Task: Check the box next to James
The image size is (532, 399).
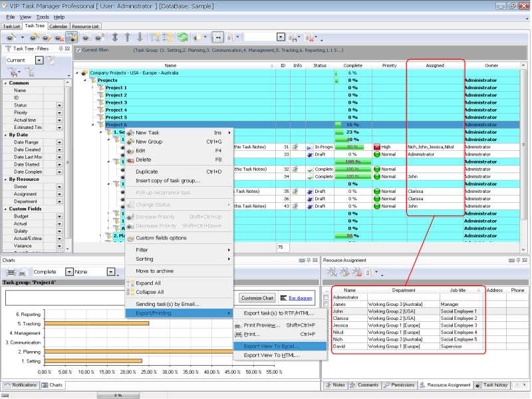Action: [326, 304]
